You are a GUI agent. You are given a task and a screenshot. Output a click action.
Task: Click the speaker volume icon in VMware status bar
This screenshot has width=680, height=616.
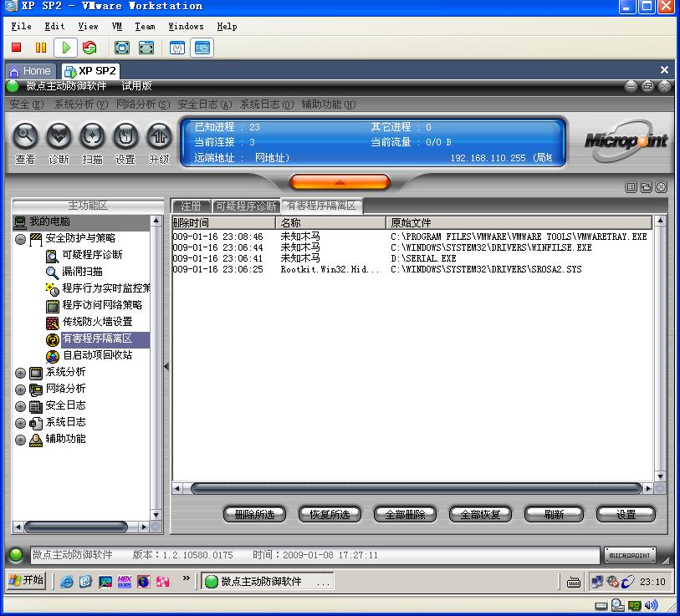tap(651, 605)
